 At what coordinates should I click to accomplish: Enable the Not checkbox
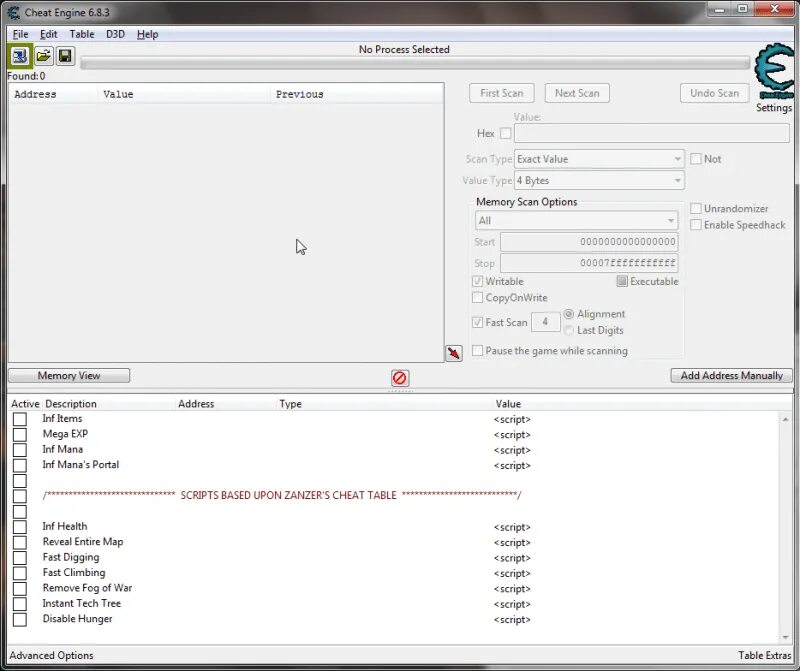pos(696,159)
